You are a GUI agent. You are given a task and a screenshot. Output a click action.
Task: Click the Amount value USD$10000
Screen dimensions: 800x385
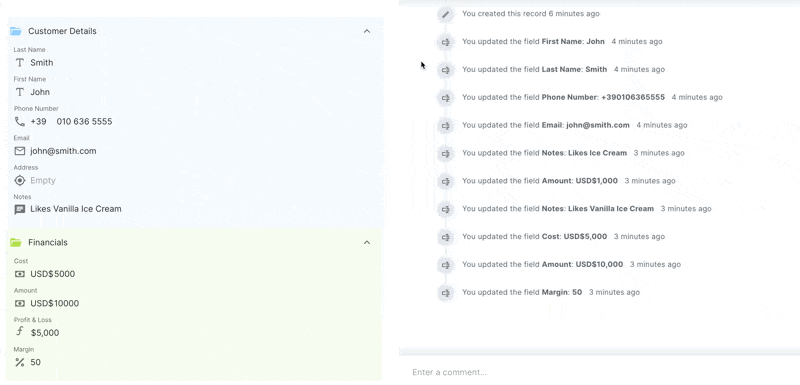(x=55, y=303)
